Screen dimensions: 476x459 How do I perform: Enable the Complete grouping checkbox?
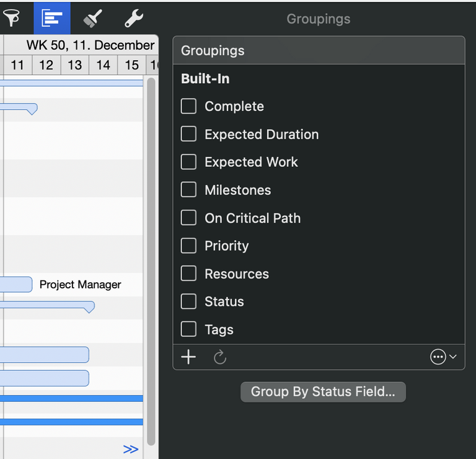tap(188, 107)
